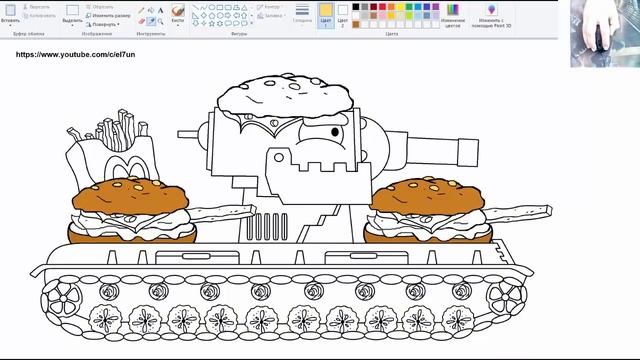Choose the Diamond shape
The width and height of the screenshot is (640, 360).
tap(204, 16)
